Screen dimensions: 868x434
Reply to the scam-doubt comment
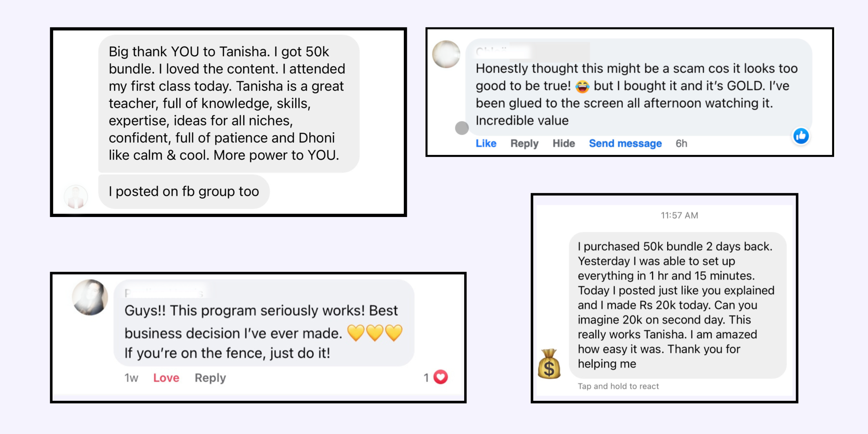(x=524, y=144)
